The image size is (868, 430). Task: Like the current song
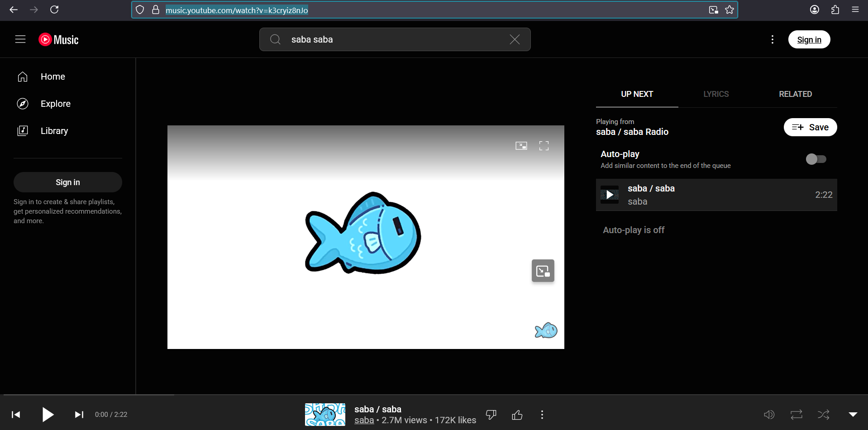517,415
